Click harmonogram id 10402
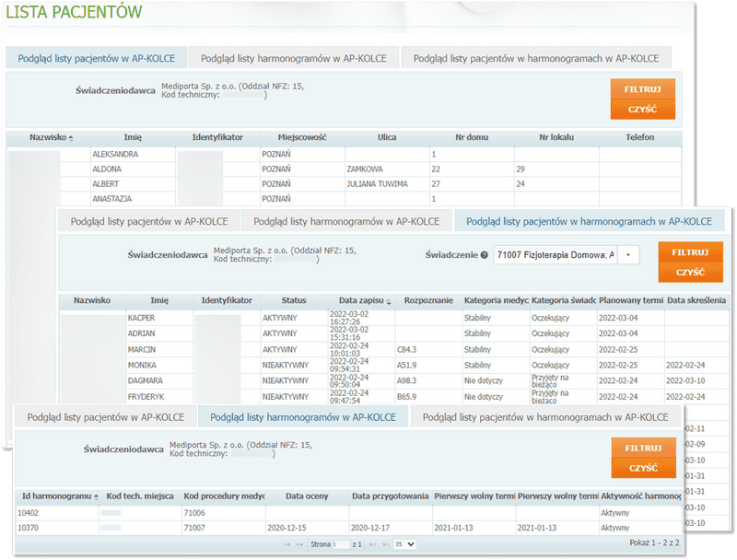737x560 pixels. click(x=28, y=513)
